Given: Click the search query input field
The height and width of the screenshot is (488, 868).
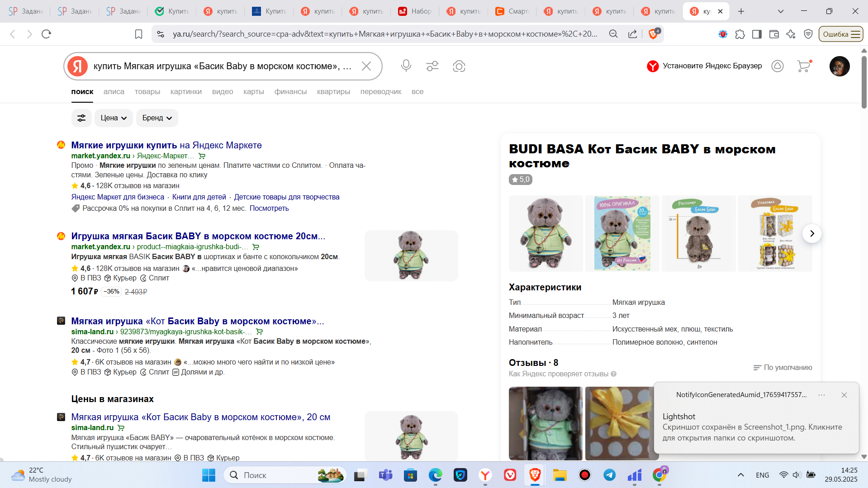Looking at the screenshot, I should [223, 66].
